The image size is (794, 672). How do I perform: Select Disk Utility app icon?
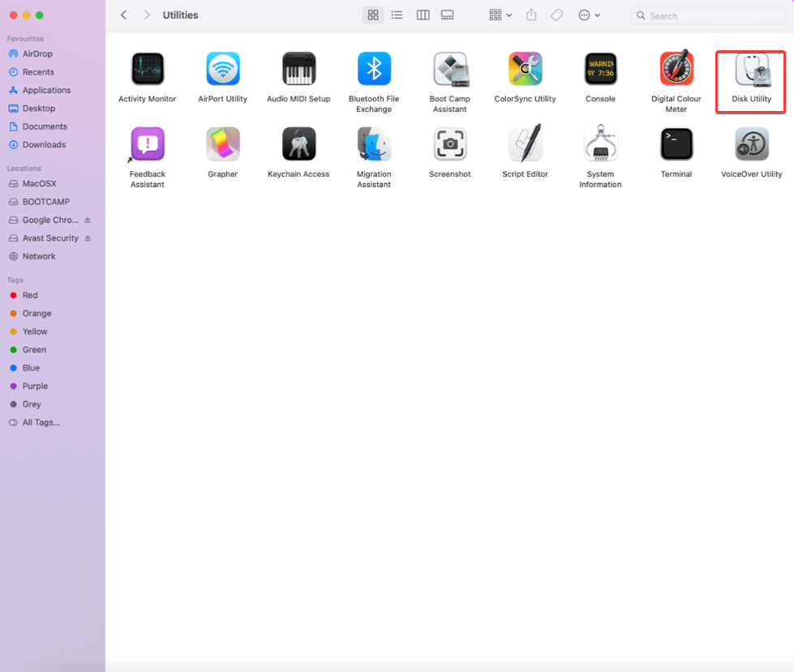point(752,70)
